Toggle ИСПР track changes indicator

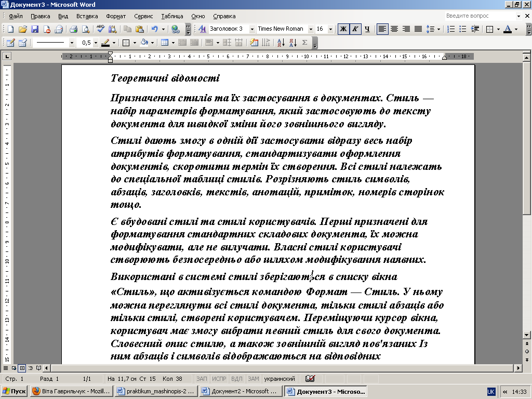(x=219, y=379)
